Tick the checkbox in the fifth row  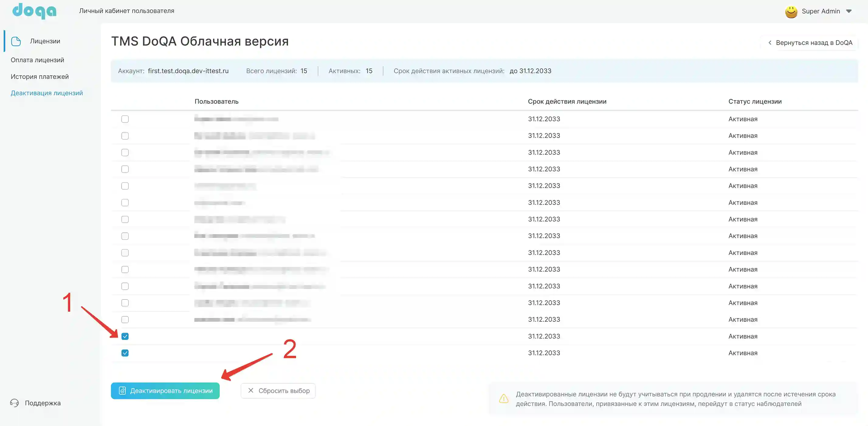[x=125, y=186]
